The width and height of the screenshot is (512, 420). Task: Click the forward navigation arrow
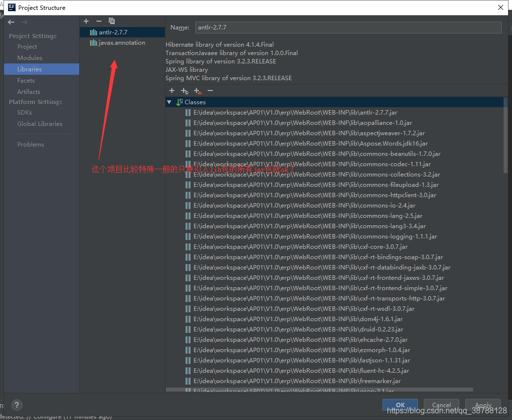(x=24, y=22)
